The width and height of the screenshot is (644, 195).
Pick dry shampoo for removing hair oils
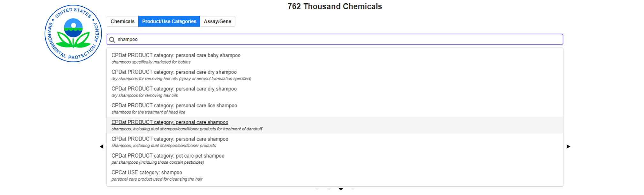[335, 92]
